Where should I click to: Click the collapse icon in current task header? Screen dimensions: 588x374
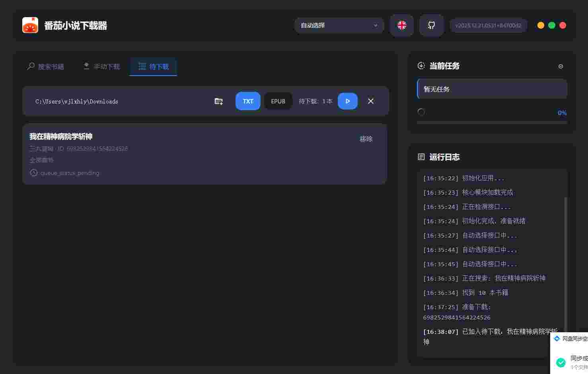click(561, 66)
